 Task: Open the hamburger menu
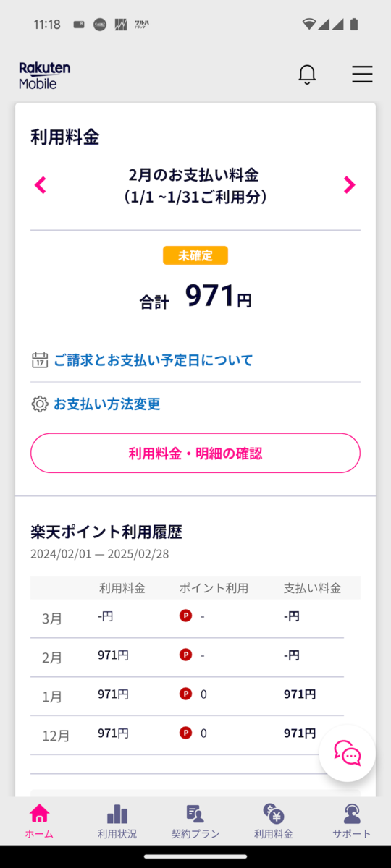(362, 75)
